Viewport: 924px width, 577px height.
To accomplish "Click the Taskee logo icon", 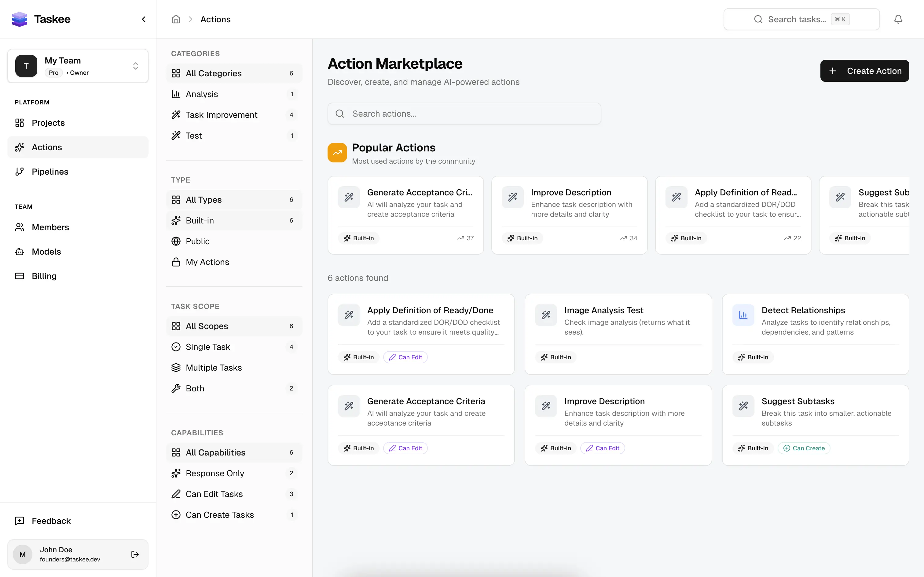I will click(19, 19).
